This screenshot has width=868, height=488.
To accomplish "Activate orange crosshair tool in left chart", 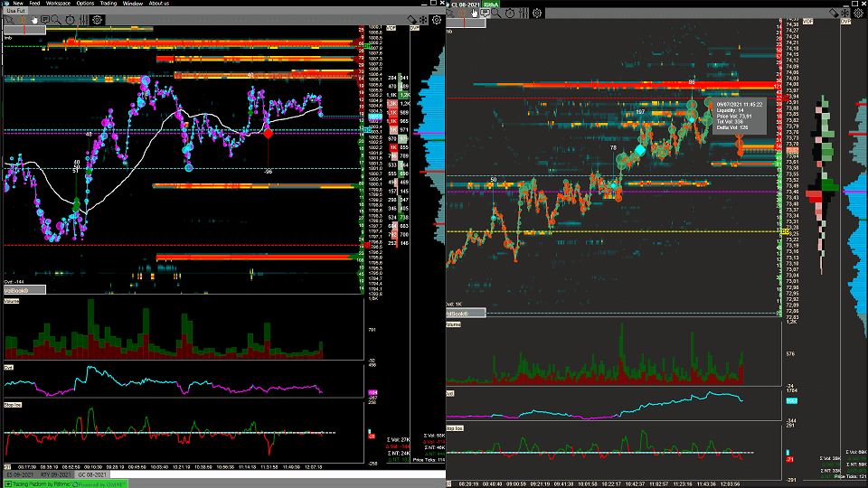I will click(x=22, y=20).
